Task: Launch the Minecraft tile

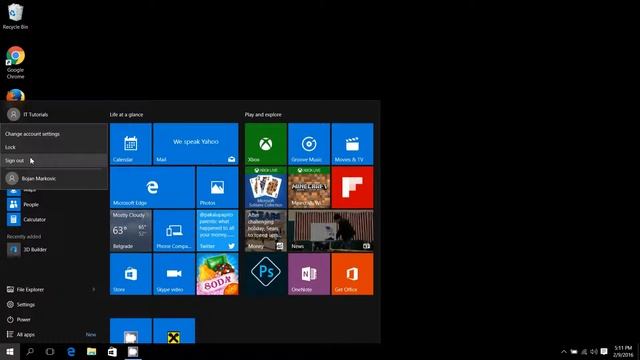Action: click(309, 187)
